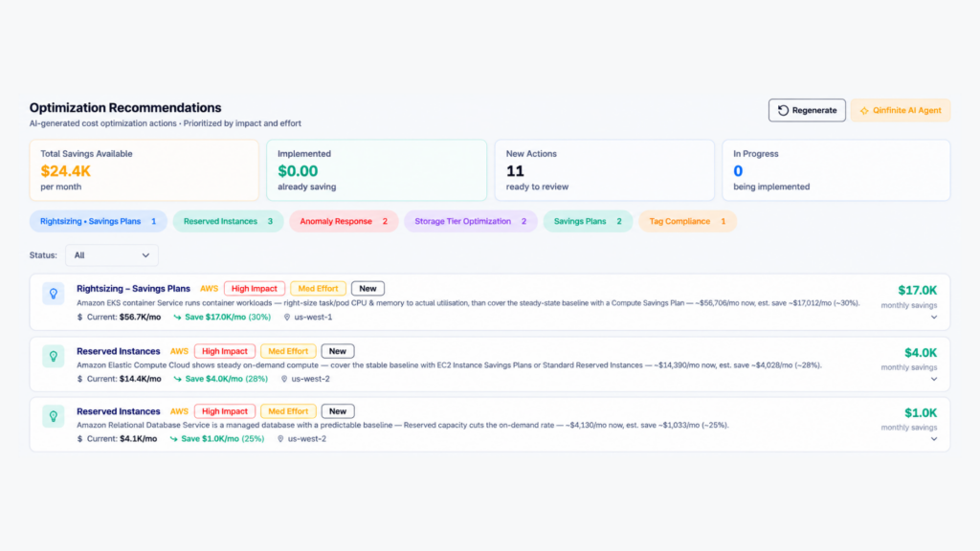Viewport: 980px width, 551px height.
Task: Open the Qinfinite AI Agent
Action: 901,111
